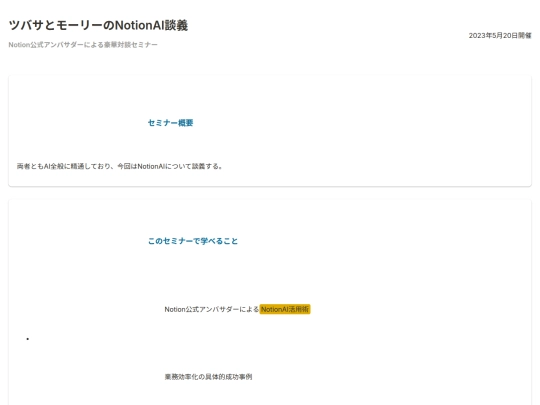Click the セミナー概要 heading

pyautogui.click(x=170, y=123)
